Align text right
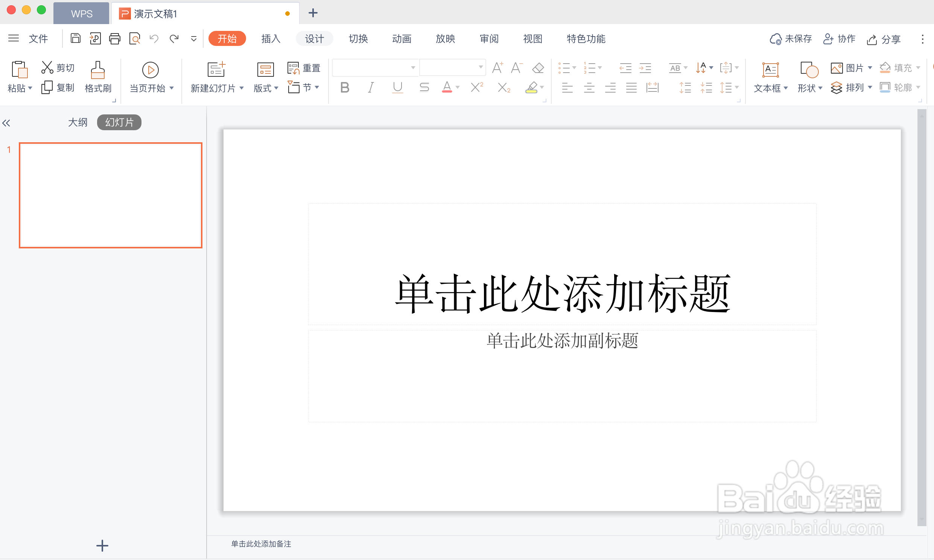 tap(610, 88)
